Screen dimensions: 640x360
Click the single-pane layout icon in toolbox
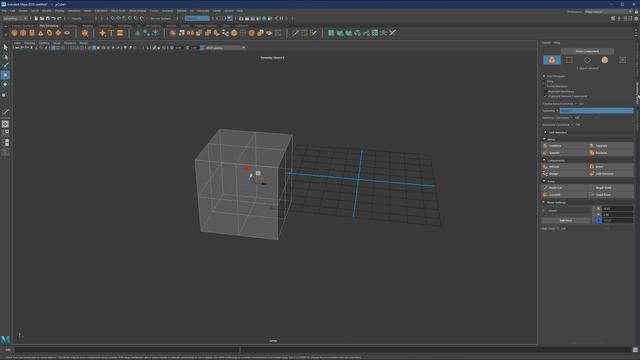point(5,124)
